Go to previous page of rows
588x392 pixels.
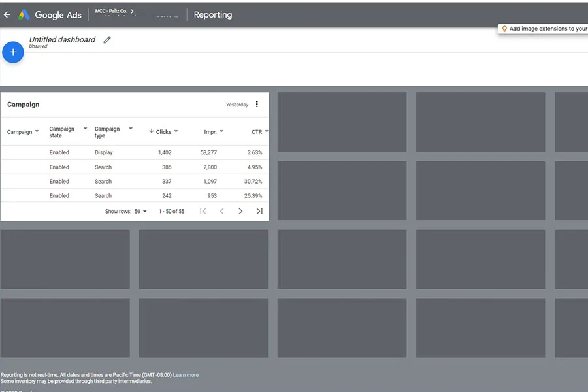(x=222, y=211)
